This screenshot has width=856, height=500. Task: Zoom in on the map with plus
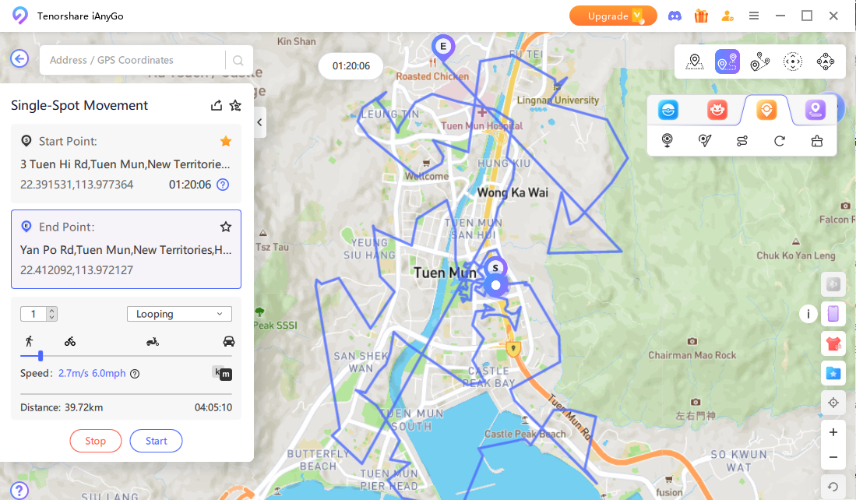(833, 432)
